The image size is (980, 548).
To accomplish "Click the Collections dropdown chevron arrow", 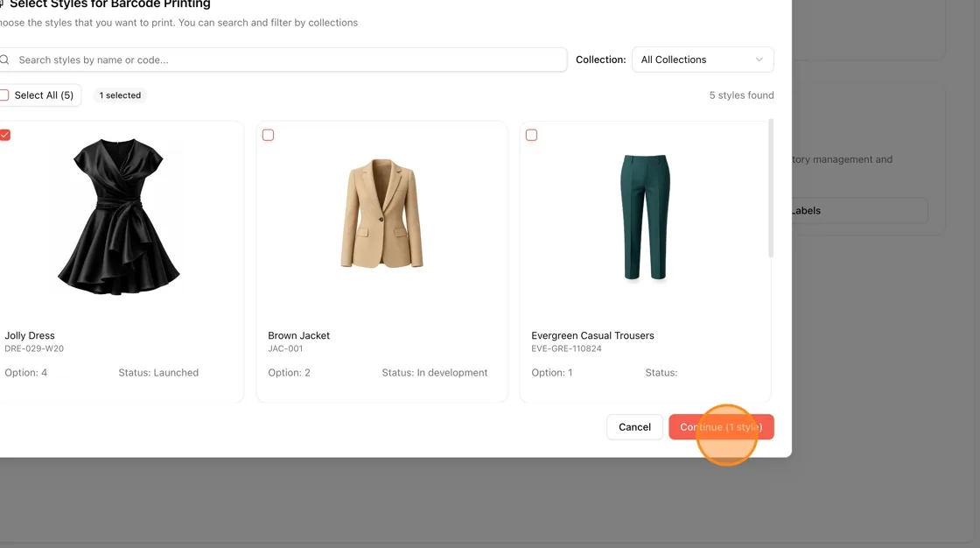I will pos(759,60).
